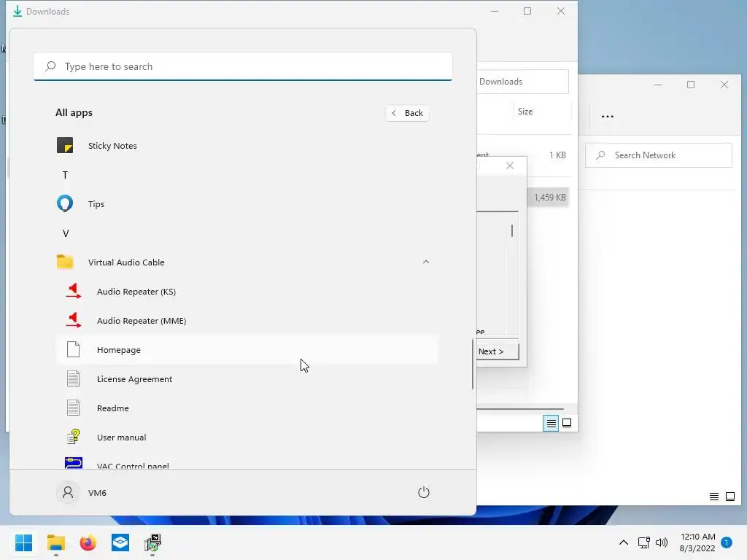
Task: Open the blue box app on taskbar
Action: pyautogui.click(x=120, y=542)
